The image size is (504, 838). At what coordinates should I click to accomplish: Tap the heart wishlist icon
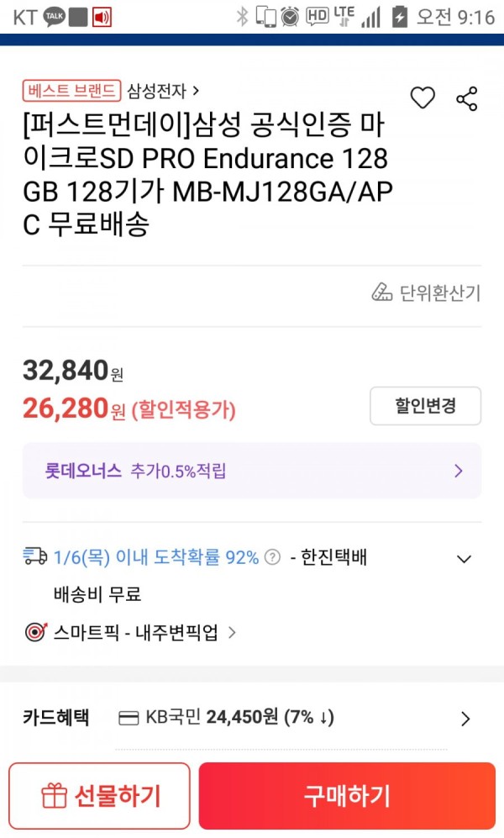tap(423, 98)
